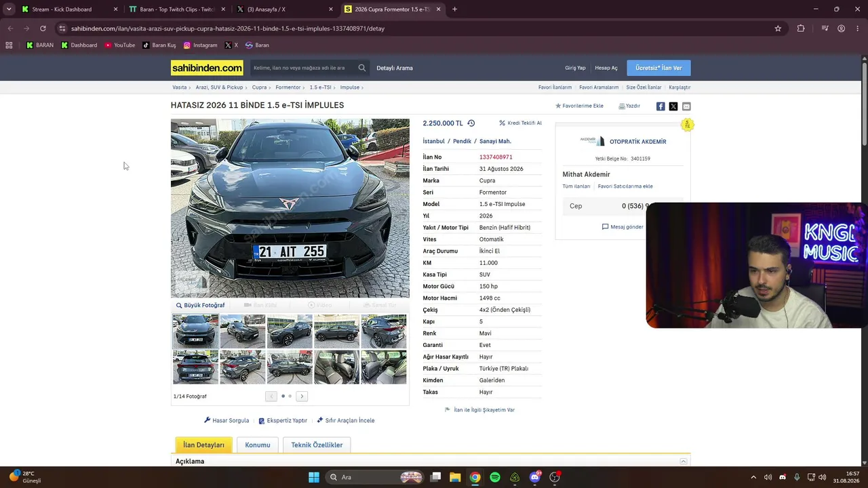Click Sıfır Araçları İncele link

pyautogui.click(x=346, y=421)
